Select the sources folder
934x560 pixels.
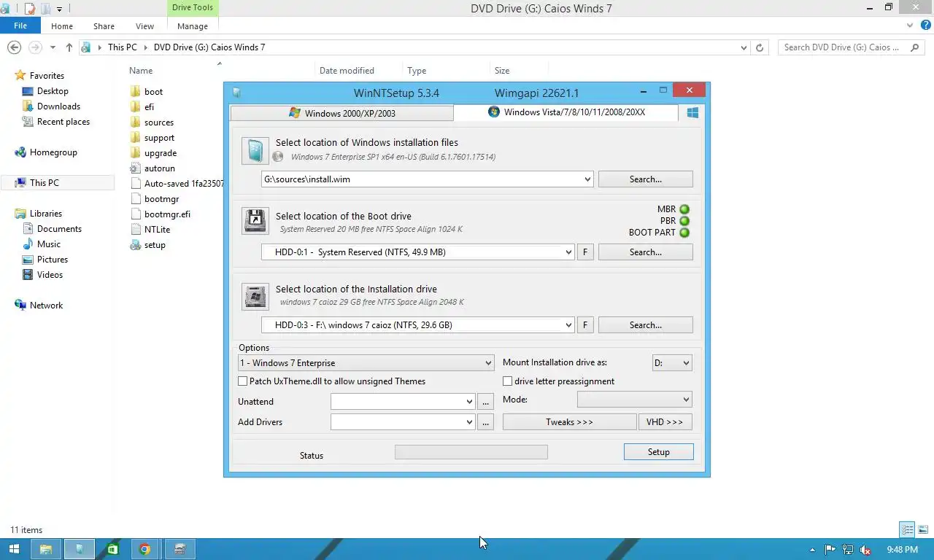coord(158,122)
